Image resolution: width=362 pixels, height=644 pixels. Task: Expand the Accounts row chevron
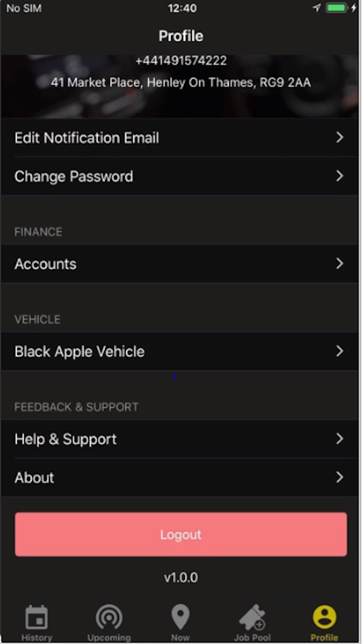pos(339,263)
